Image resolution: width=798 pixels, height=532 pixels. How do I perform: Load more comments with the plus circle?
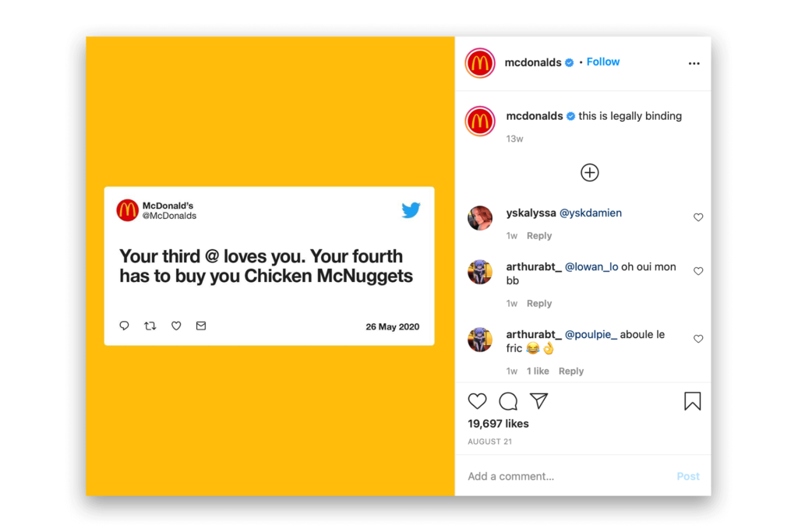tap(590, 173)
